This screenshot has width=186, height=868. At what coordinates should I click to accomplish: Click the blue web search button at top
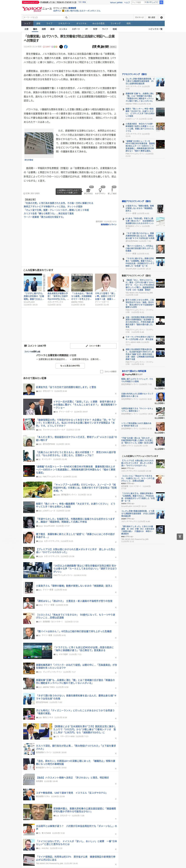coord(161,2)
